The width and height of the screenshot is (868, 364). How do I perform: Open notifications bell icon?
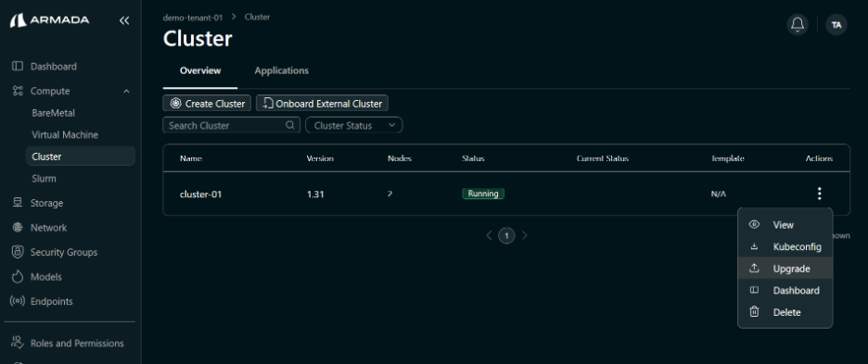798,24
